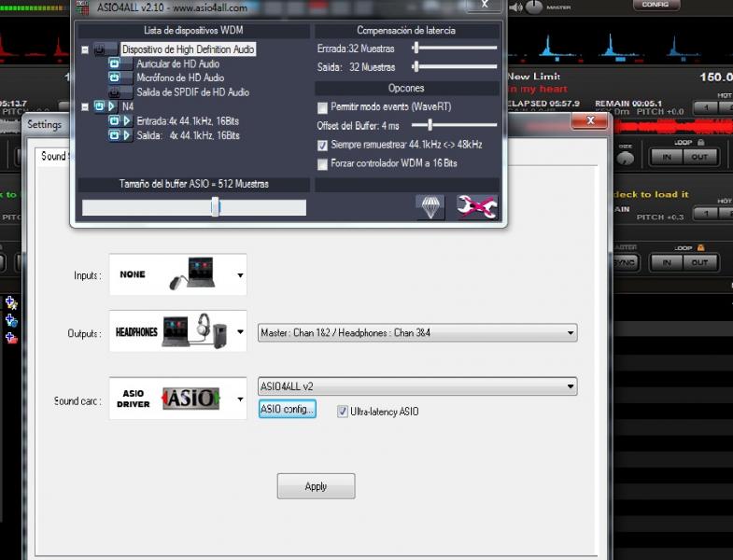This screenshot has height=560, width=733.
Task: Click the red waveform overview on the right
Action: [x=673, y=127]
